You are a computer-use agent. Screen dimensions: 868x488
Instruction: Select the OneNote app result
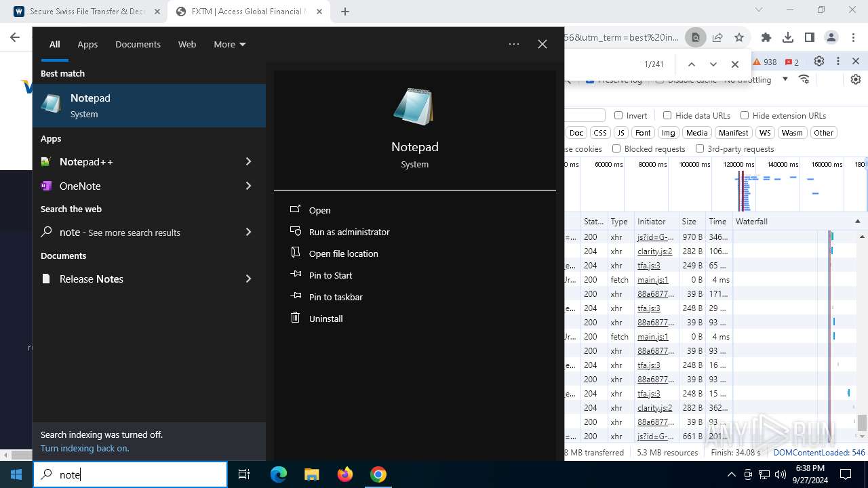click(137, 186)
